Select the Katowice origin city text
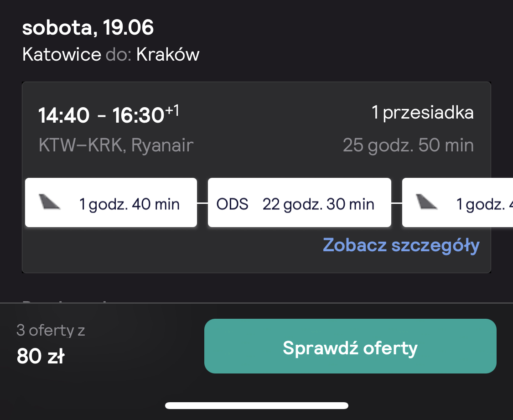 (x=62, y=54)
